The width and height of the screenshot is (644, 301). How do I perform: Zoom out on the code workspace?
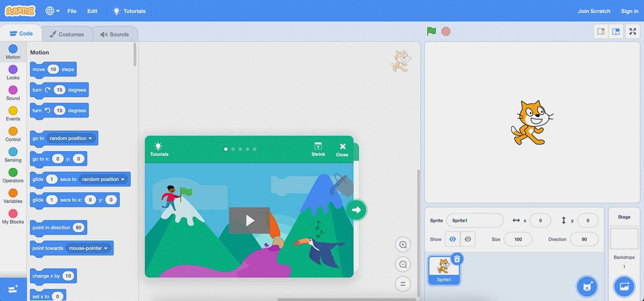[x=403, y=265]
